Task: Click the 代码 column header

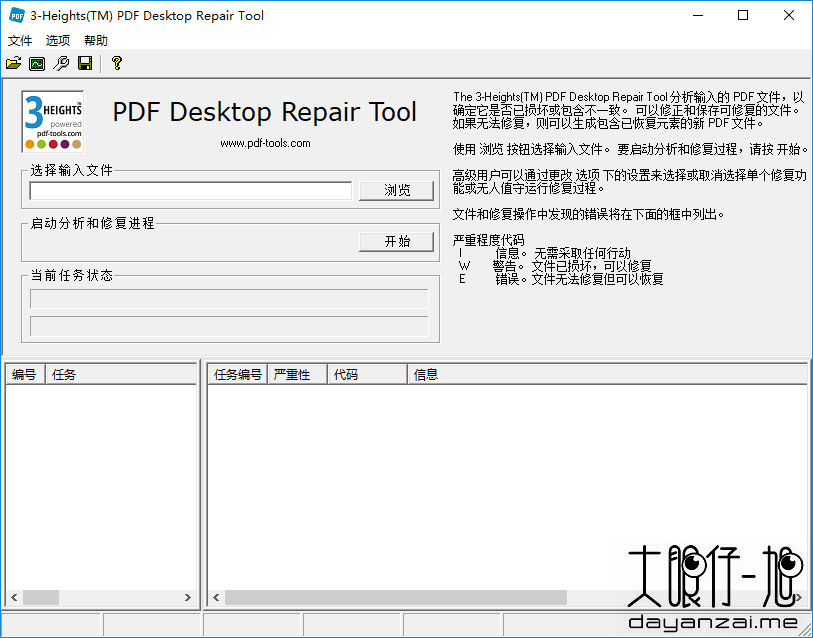Action: pyautogui.click(x=367, y=375)
